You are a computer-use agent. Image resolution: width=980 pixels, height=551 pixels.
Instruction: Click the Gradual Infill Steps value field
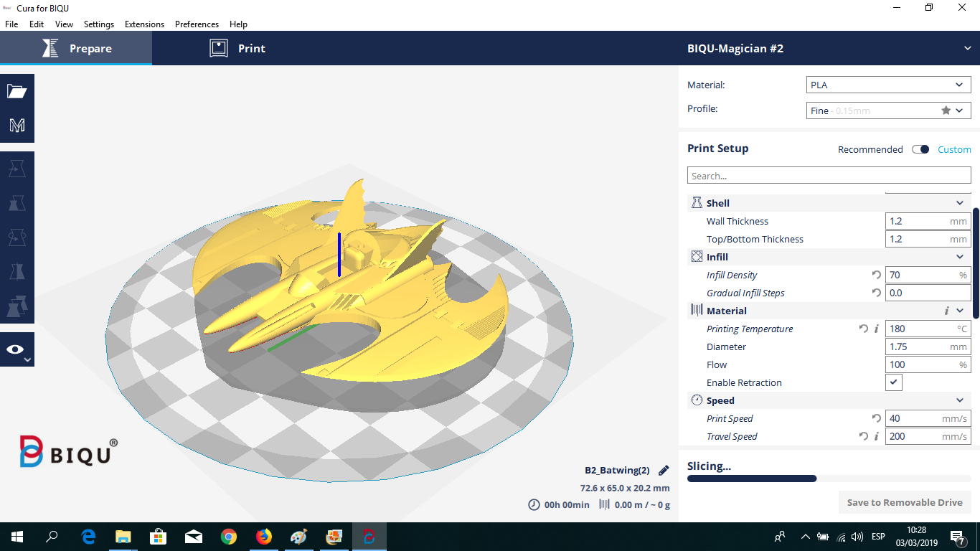(928, 293)
